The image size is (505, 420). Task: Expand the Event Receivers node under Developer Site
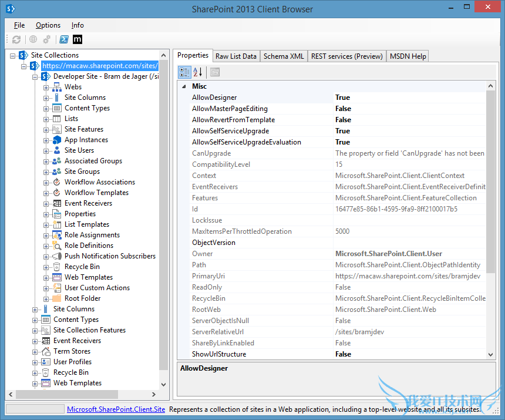click(46, 204)
